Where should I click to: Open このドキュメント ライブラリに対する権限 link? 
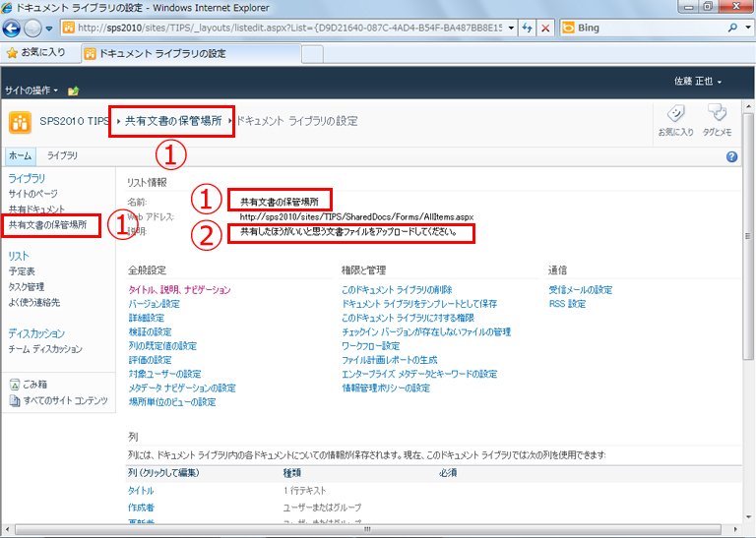click(x=408, y=318)
